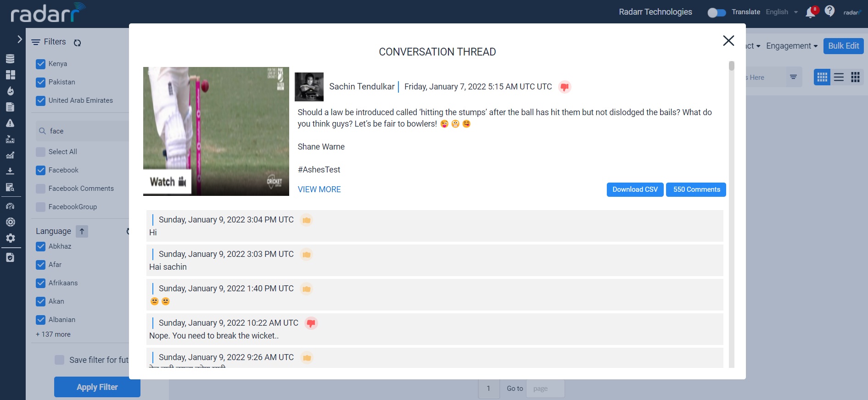868x400 pixels.
Task: Expand the '+ 137 more' languages list
Action: pos(53,334)
